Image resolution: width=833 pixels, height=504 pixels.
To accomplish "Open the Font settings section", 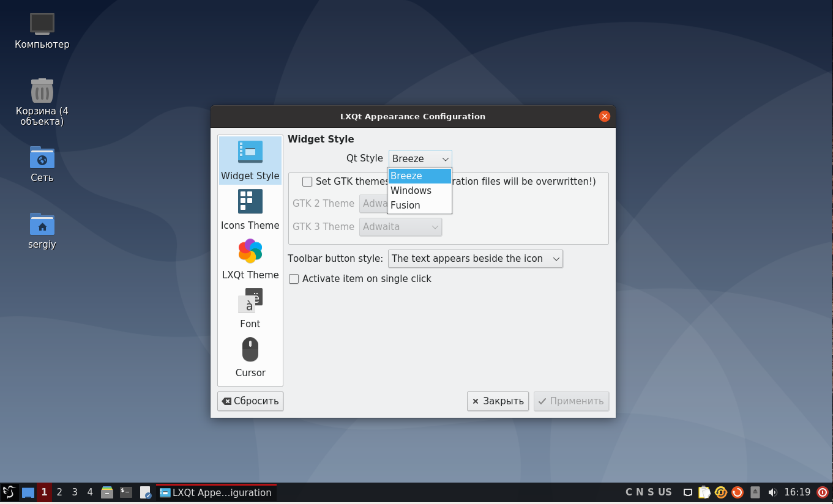I will 250,309.
